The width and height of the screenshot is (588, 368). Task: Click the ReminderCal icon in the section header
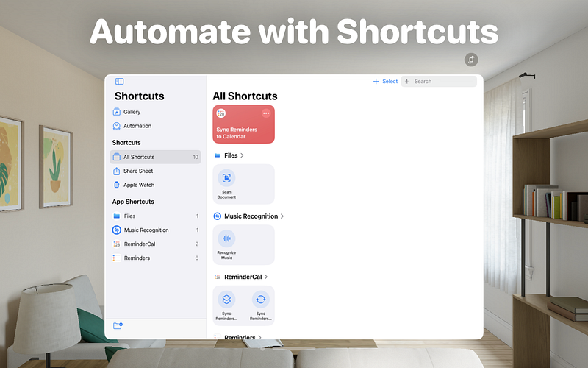217,277
